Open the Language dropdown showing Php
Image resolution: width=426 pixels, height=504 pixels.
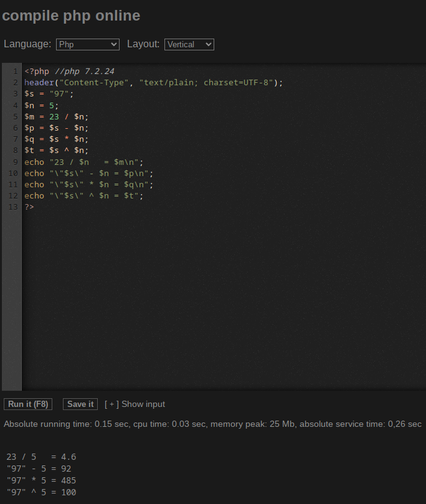88,44
